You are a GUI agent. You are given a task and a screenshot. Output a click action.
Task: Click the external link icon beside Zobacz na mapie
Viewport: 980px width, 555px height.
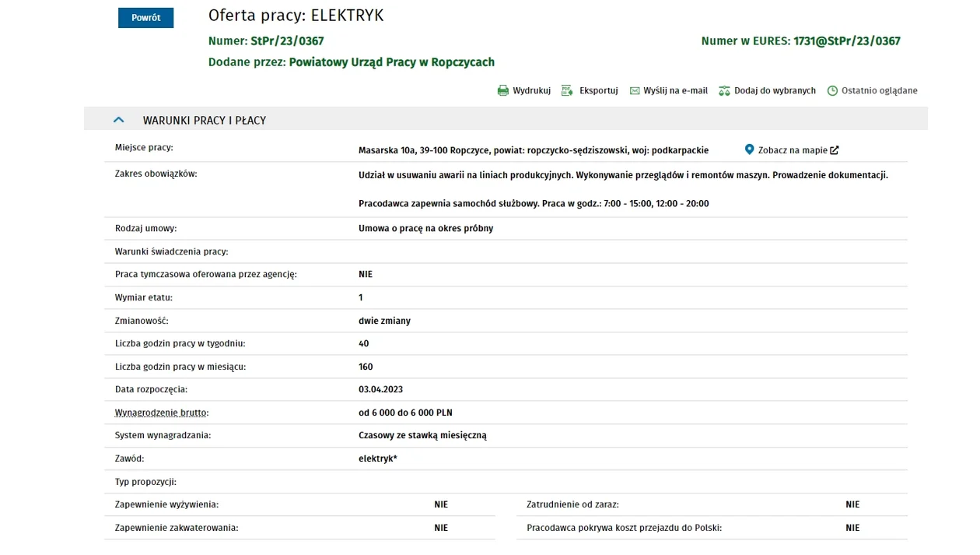click(835, 150)
